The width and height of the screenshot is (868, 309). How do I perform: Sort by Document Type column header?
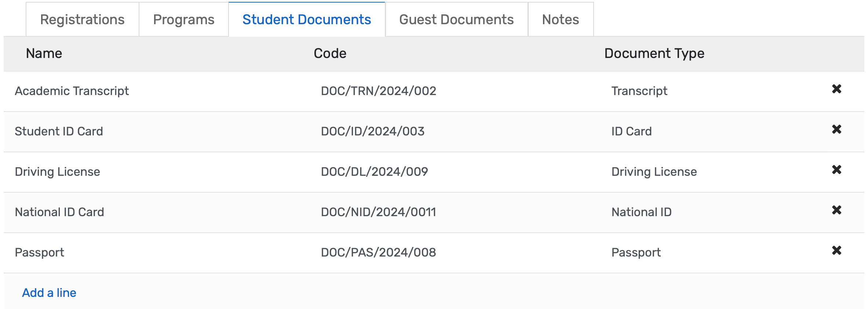[x=654, y=54]
